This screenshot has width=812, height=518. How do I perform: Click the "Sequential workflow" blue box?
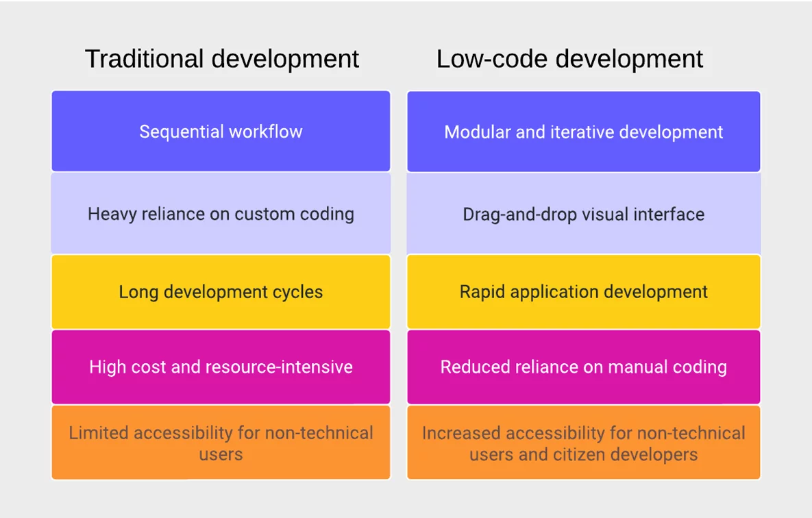[221, 132]
